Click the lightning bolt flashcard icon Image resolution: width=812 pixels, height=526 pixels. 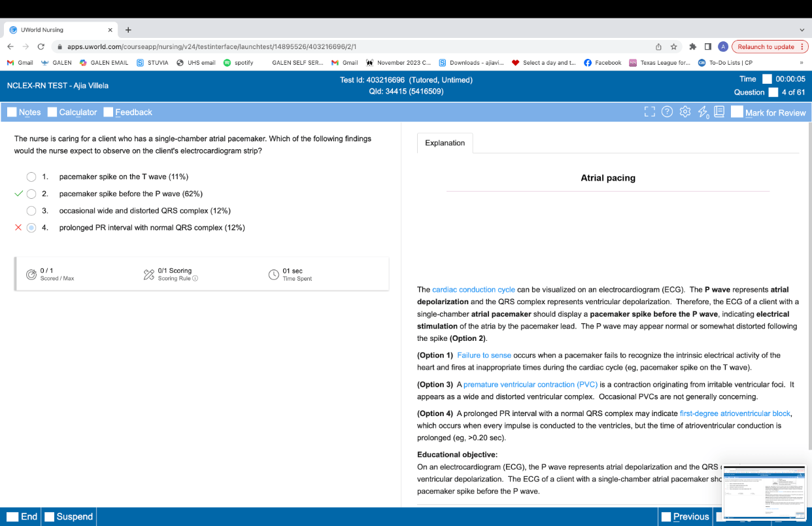tap(703, 113)
